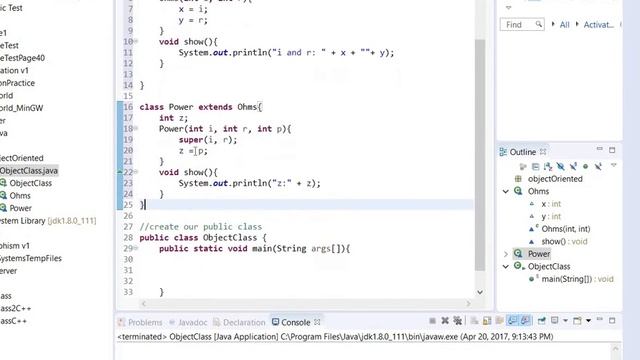
Task: Toggle Hide Fields in the Outline toolbar
Action: 560,167
